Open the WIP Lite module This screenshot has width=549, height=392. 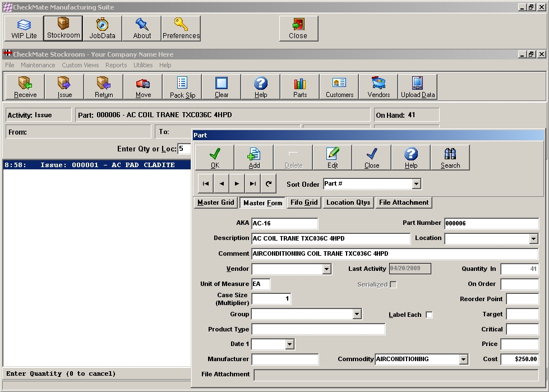(x=24, y=29)
